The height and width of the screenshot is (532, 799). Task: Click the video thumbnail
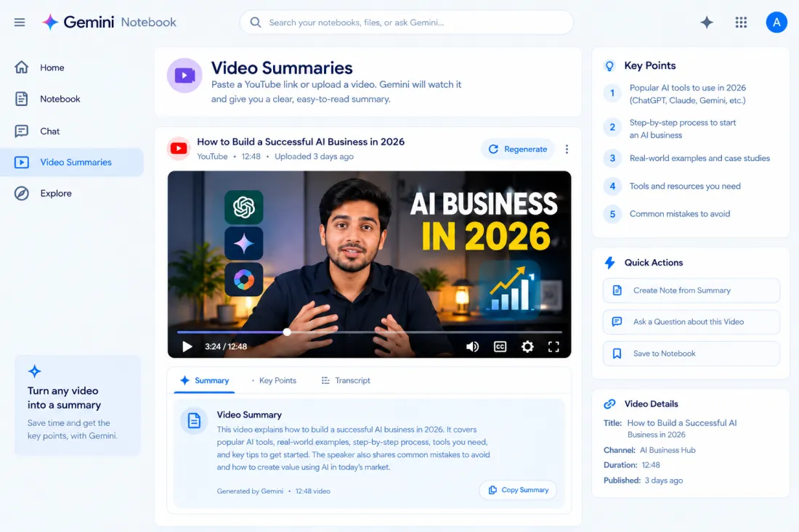point(370,264)
